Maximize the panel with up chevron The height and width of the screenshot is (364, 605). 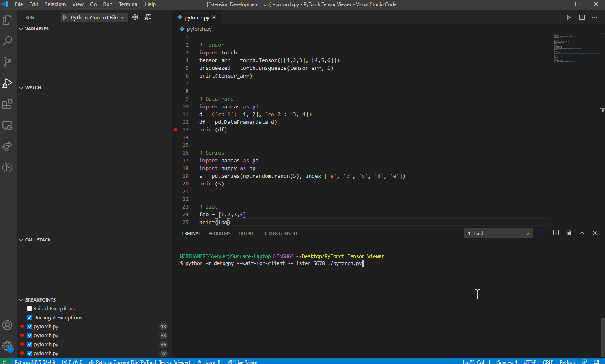point(582,233)
